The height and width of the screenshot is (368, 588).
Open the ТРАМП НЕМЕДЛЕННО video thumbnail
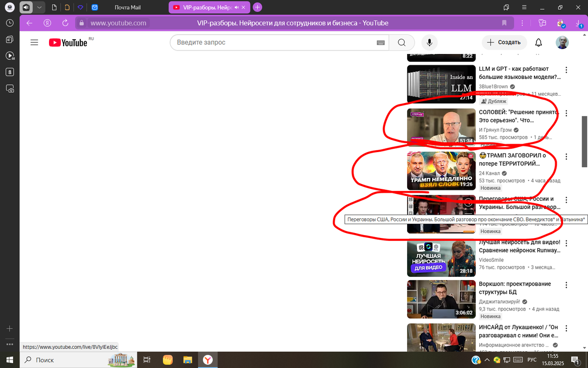[x=441, y=171]
